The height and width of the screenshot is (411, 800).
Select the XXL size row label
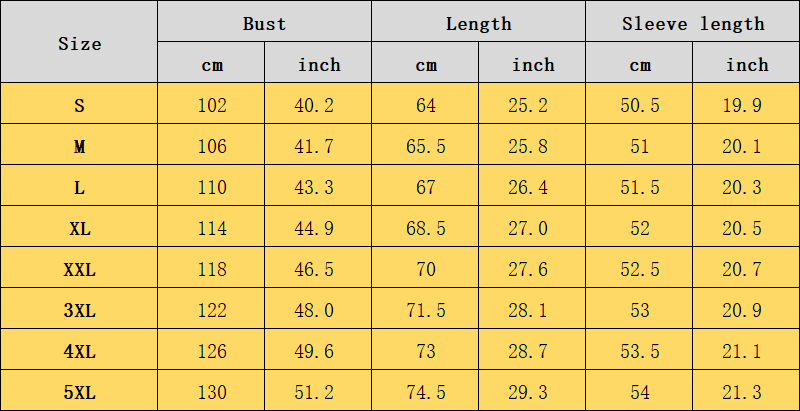(79, 268)
